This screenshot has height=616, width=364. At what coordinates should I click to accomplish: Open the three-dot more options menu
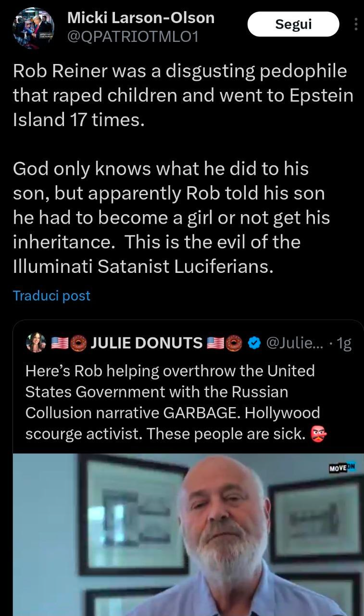click(356, 25)
